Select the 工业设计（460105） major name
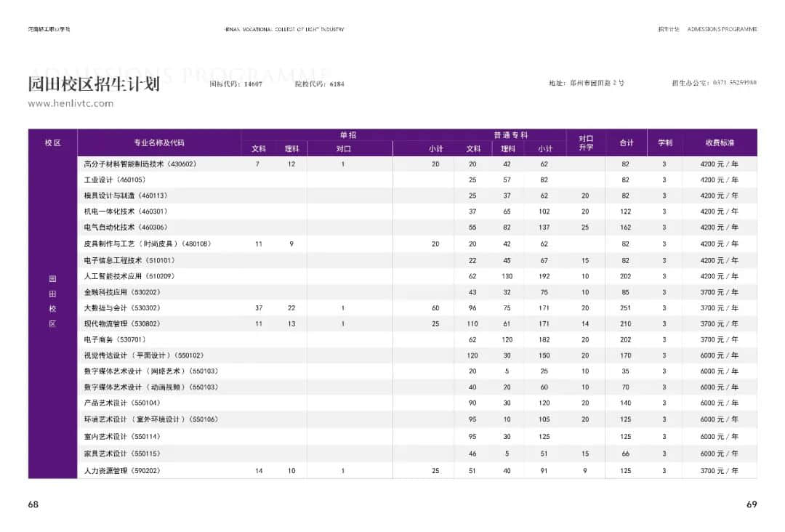 point(115,180)
